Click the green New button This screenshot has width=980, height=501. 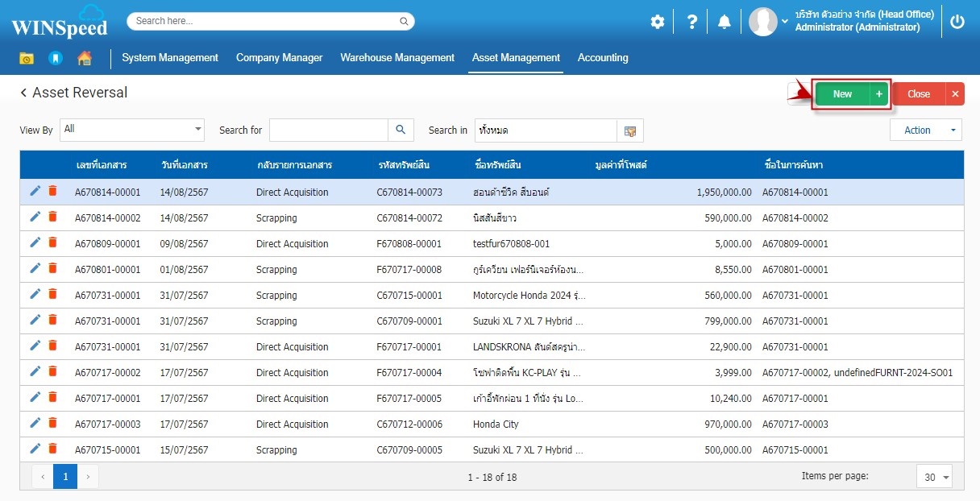tap(843, 94)
